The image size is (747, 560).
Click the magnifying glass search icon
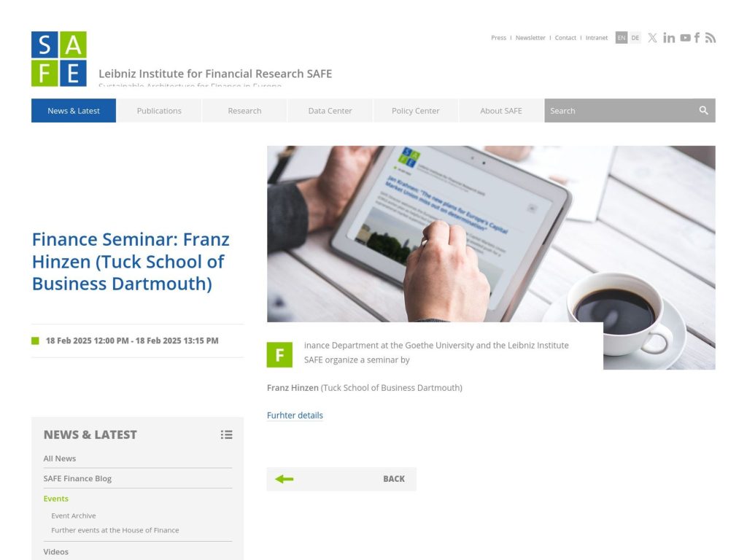click(703, 110)
